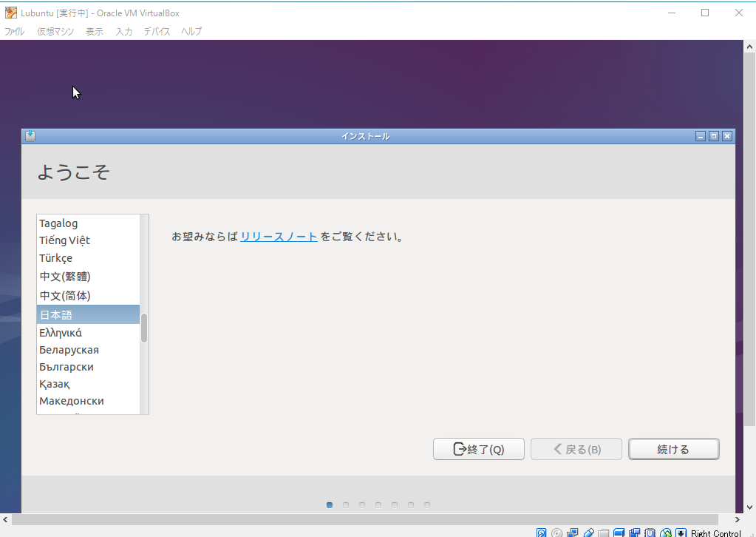Click the first installer progress dot
Viewport: 756px width, 537px height.
point(330,505)
